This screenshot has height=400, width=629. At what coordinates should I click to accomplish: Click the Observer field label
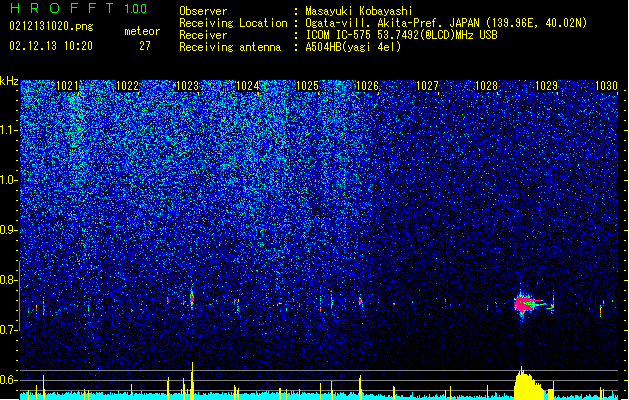[x=203, y=11]
